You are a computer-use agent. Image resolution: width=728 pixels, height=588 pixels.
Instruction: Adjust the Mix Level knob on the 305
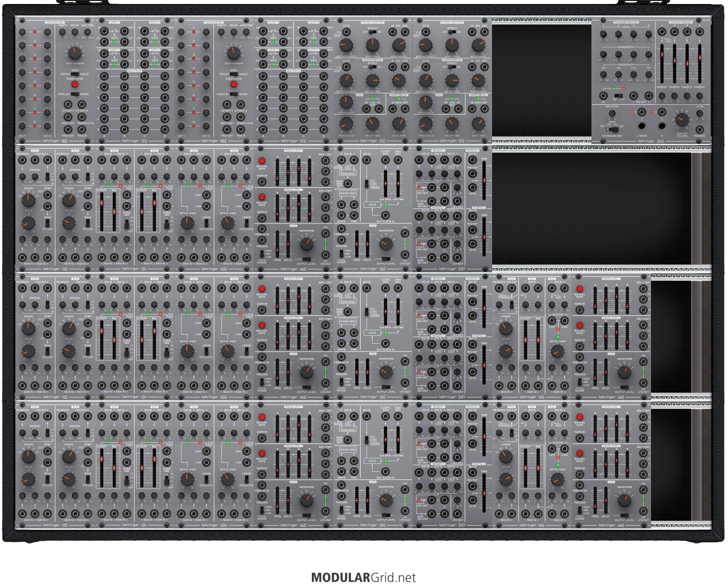coord(612,113)
